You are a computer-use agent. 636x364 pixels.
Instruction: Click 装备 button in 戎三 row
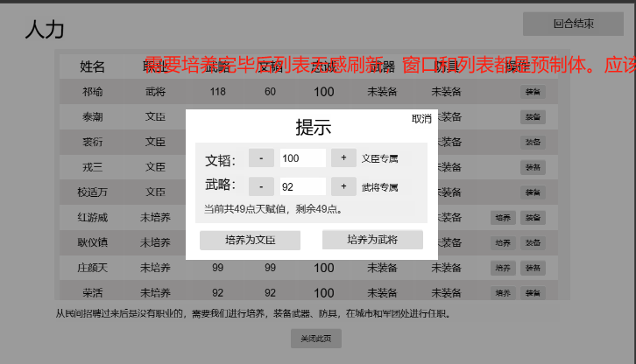click(x=533, y=167)
